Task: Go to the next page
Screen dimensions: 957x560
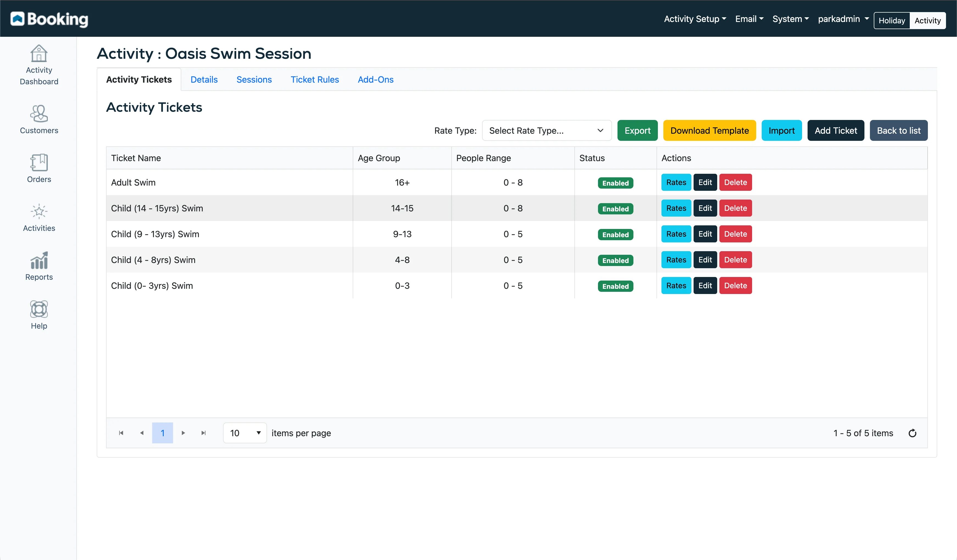Action: tap(183, 433)
